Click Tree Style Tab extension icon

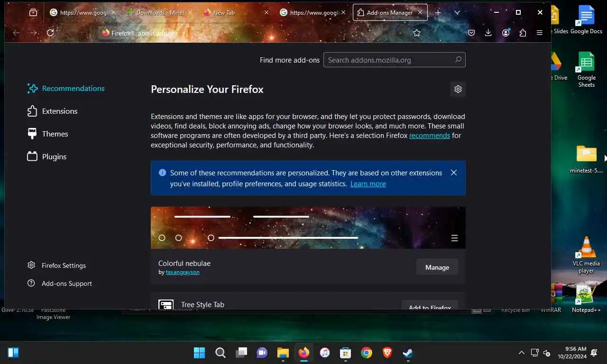166,304
